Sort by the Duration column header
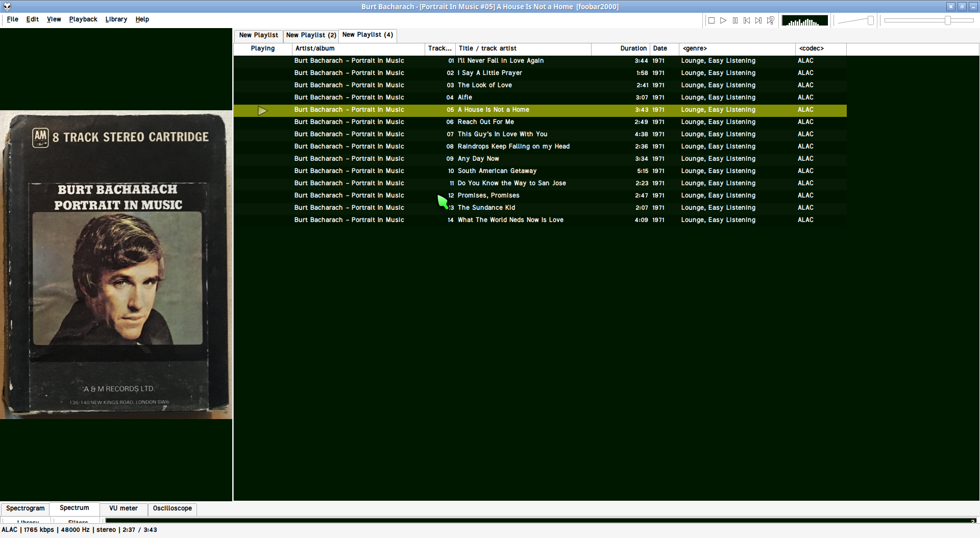This screenshot has width=980, height=538. tap(620, 48)
